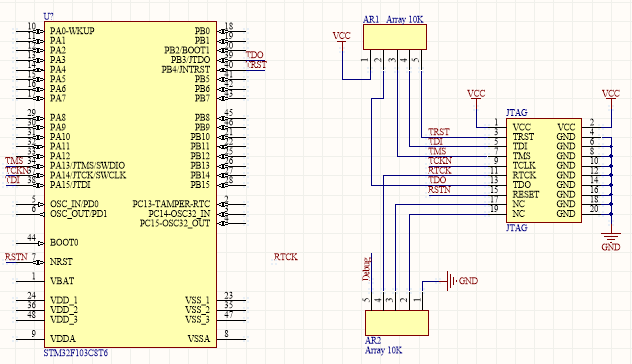
Task: Select the AR1 resistor array component
Action: pos(395,37)
